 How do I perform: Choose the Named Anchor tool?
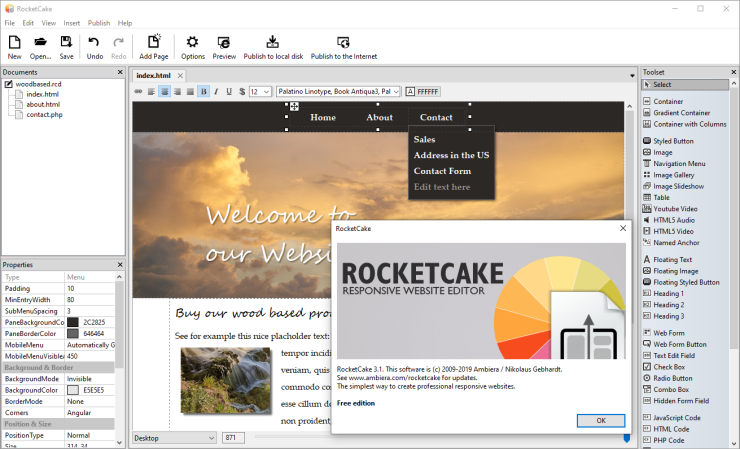click(x=676, y=243)
